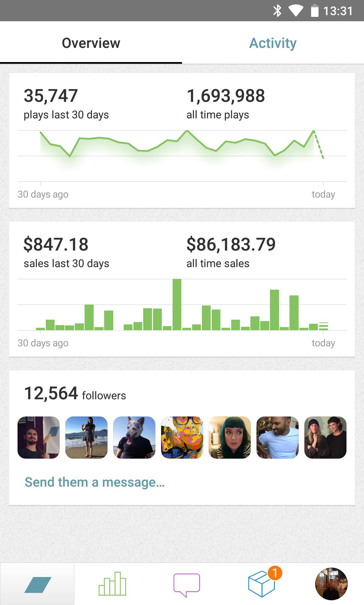
Task: Select the Overview tab
Action: [91, 43]
